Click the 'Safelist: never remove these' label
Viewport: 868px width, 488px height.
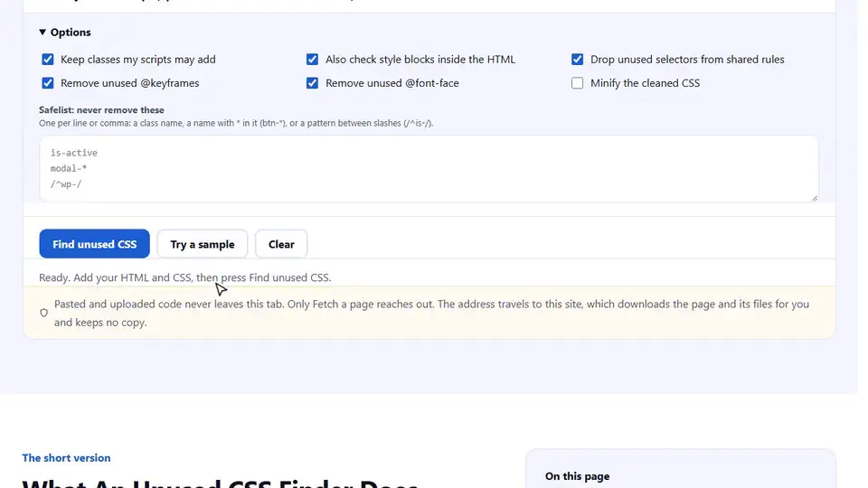[101, 109]
